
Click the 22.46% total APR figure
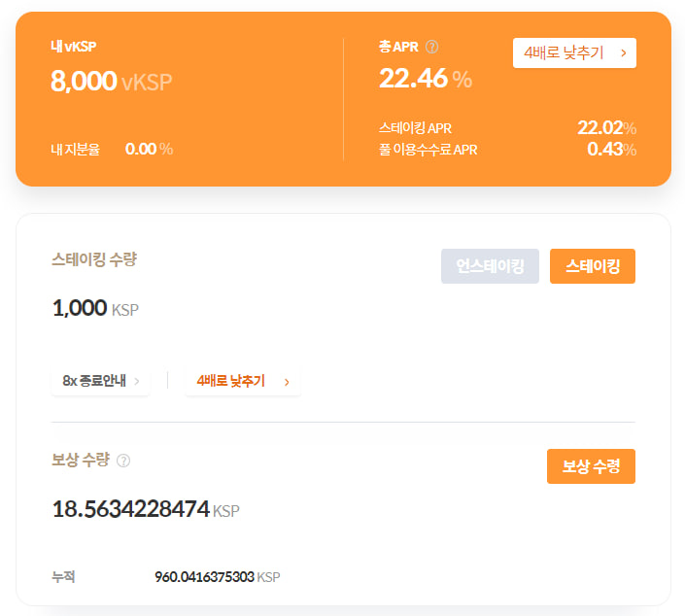click(425, 80)
